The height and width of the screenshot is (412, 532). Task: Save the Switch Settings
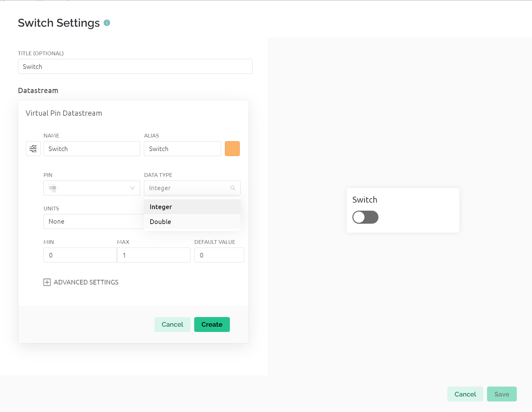pyautogui.click(x=502, y=394)
